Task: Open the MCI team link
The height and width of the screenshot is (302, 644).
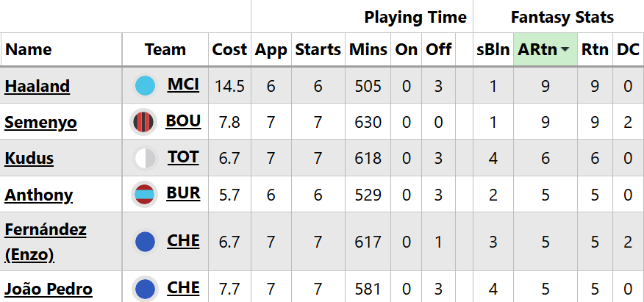Action: pyautogui.click(x=183, y=85)
